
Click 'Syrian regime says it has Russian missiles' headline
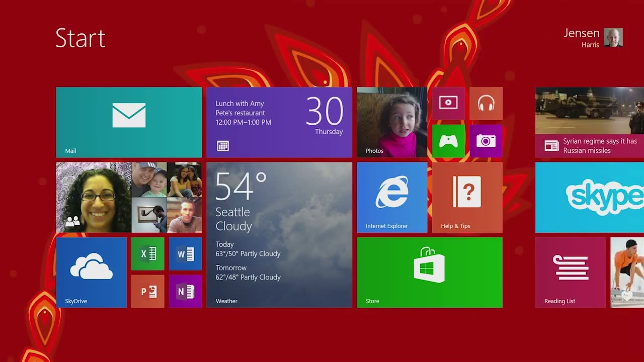click(x=600, y=146)
